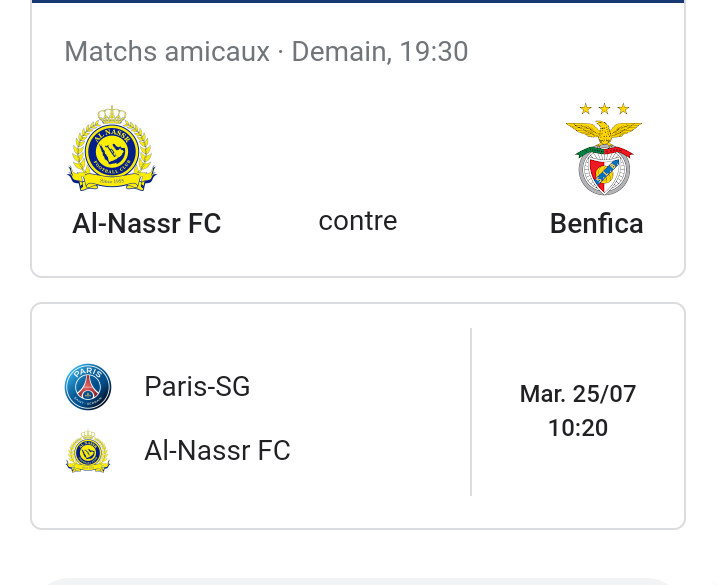Click the Demain, 19:30 kickoff time

pos(380,52)
